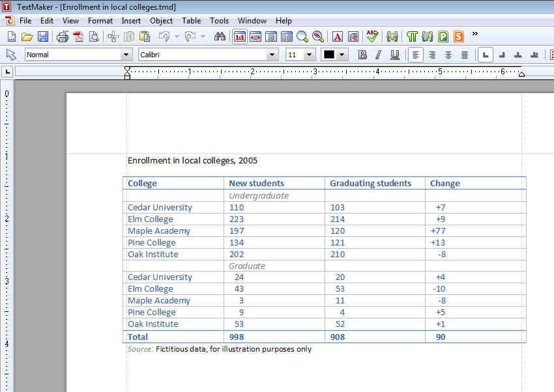Run the ABC spell check icon
This screenshot has height=392, width=554.
click(372, 36)
